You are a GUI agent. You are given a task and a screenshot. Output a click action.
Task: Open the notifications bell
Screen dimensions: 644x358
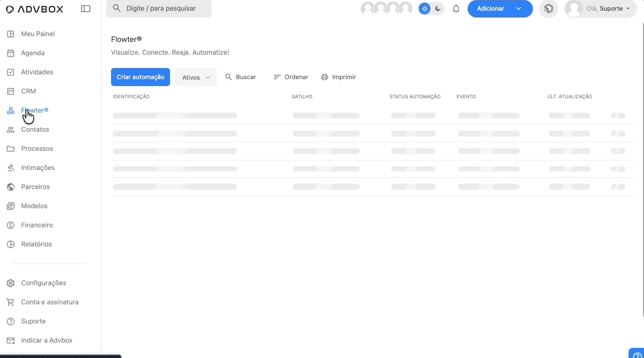tap(456, 8)
